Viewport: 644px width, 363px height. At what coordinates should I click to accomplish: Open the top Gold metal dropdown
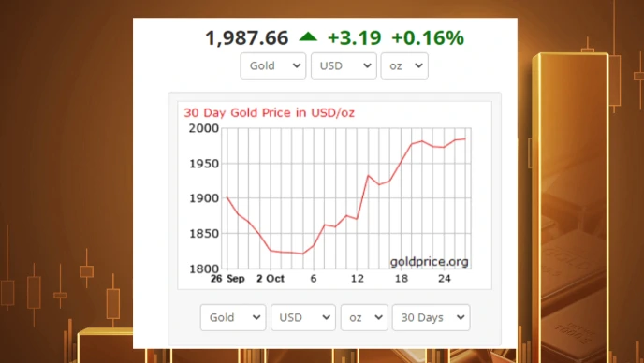click(x=273, y=65)
